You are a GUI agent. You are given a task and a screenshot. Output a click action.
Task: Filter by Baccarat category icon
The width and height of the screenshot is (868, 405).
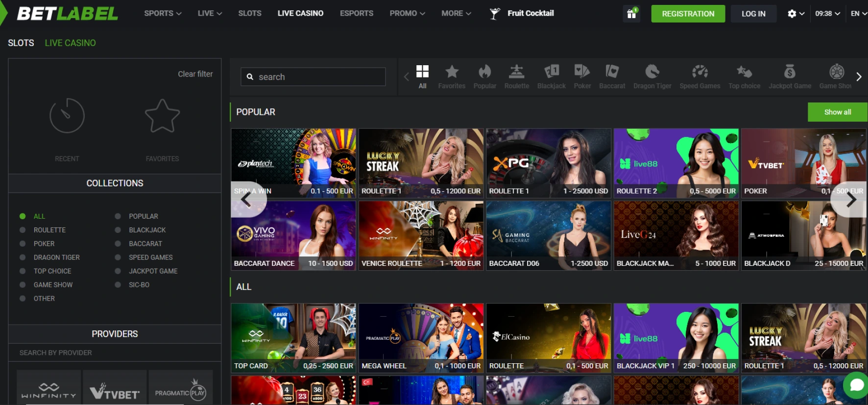pos(612,72)
